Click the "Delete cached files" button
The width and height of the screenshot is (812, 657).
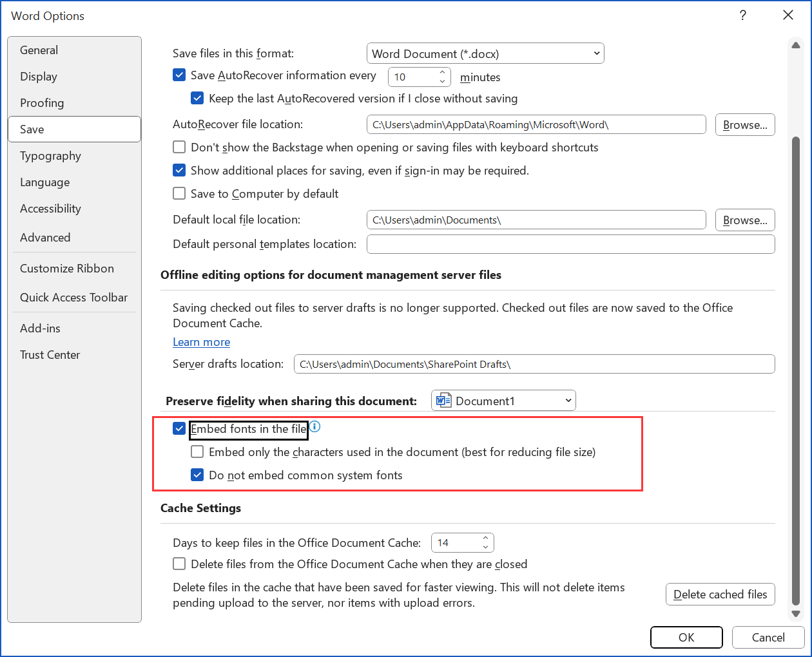pyautogui.click(x=720, y=594)
